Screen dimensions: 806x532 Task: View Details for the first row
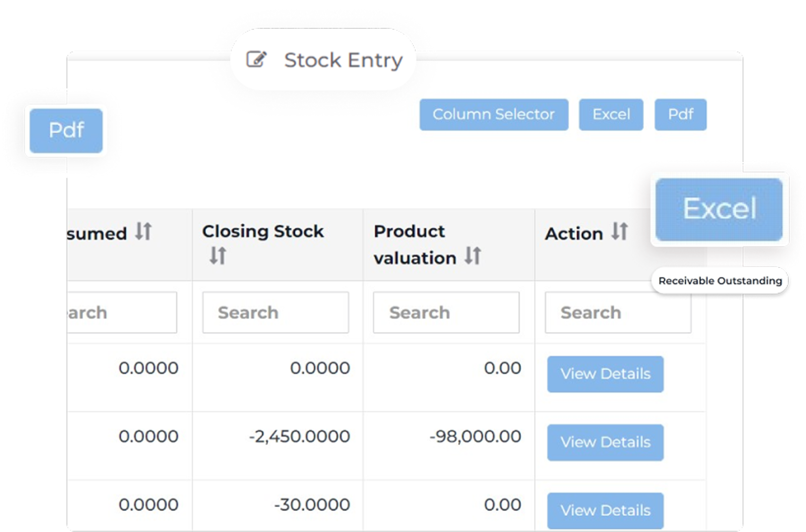tap(605, 374)
